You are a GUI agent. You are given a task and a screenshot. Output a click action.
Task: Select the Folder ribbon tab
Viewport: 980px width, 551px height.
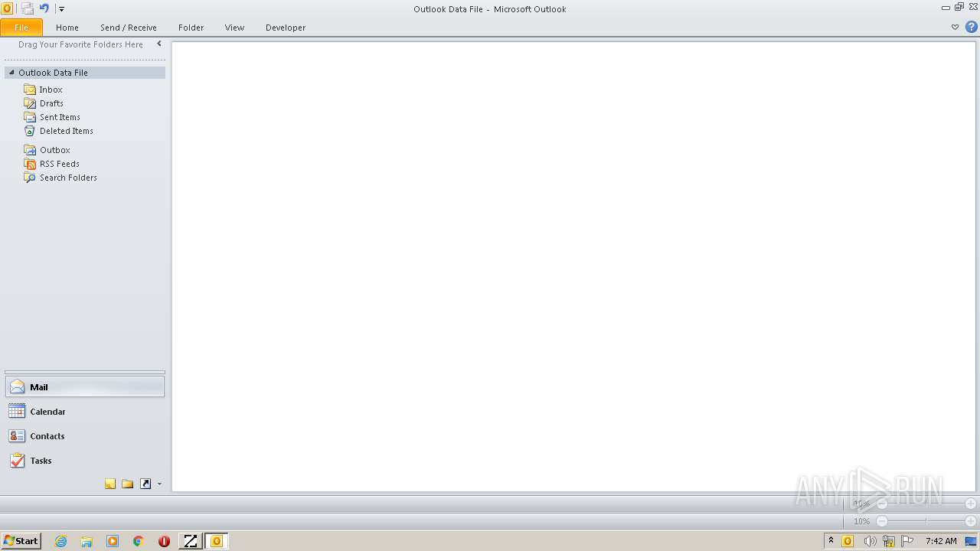(x=191, y=28)
